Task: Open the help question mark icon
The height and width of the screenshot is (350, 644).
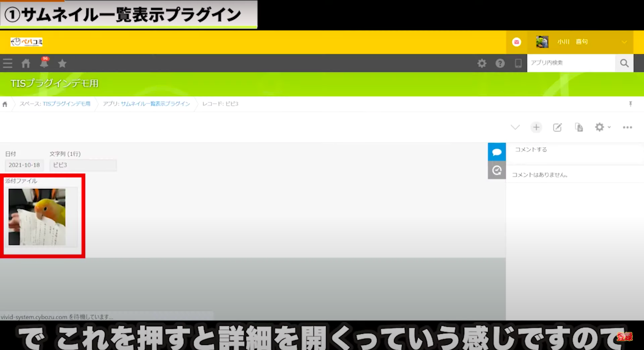Action: click(x=500, y=64)
